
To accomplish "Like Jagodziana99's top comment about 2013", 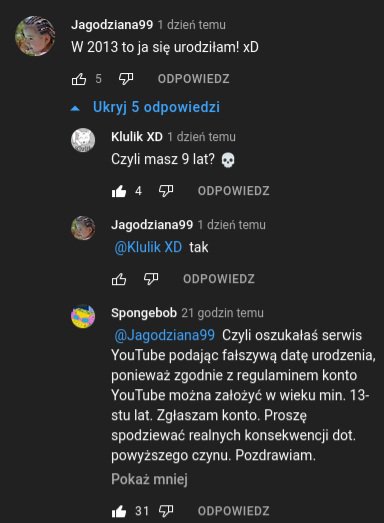I will (79, 79).
